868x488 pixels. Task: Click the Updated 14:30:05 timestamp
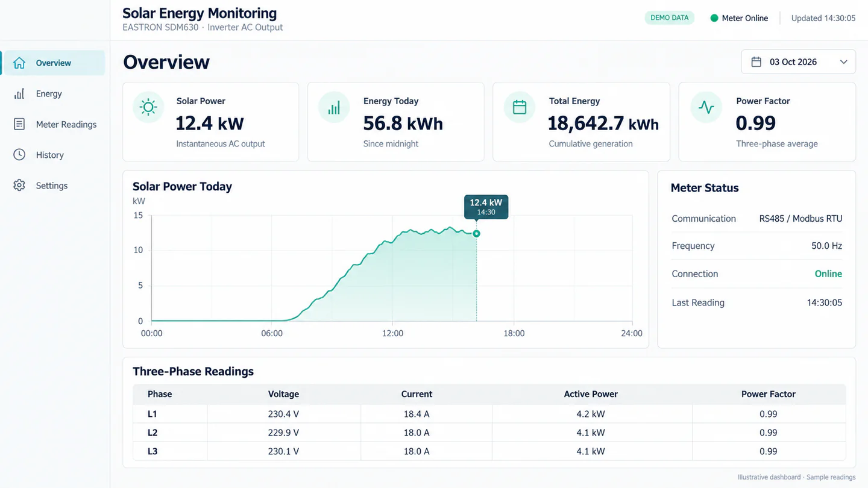(x=823, y=18)
